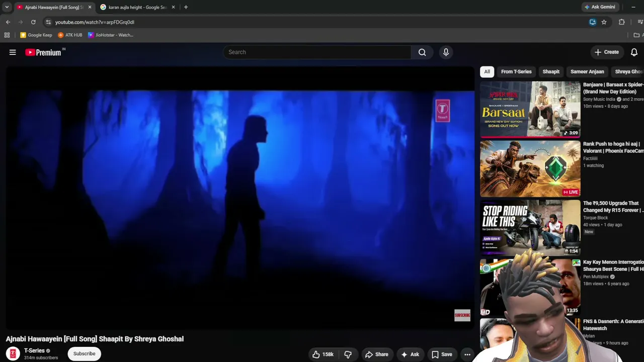Image resolution: width=644 pixels, height=362 pixels.
Task: Click the browser forward arrow
Action: pyautogui.click(x=21, y=22)
